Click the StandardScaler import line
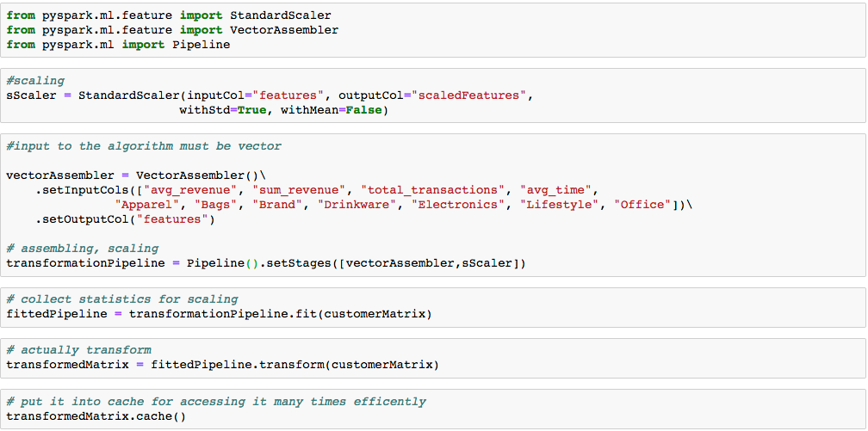This screenshot has width=868, height=431. pos(168,15)
